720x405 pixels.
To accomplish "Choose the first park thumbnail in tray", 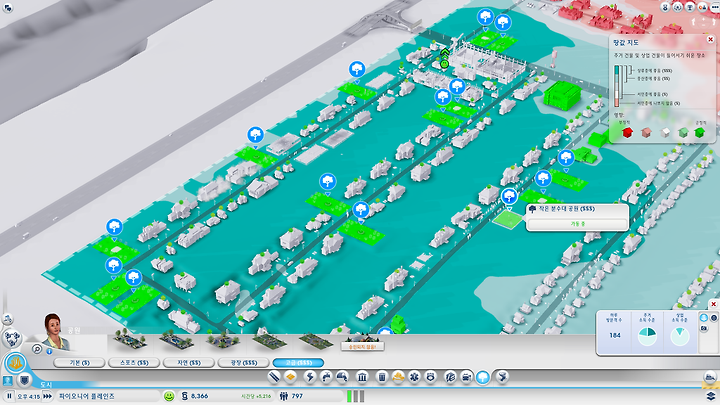I will click(130, 340).
